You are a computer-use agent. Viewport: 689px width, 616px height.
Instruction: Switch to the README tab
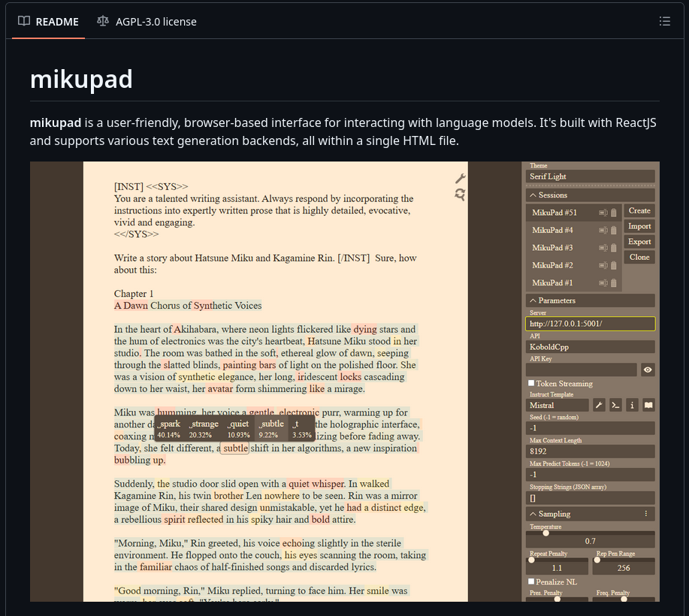[48, 22]
